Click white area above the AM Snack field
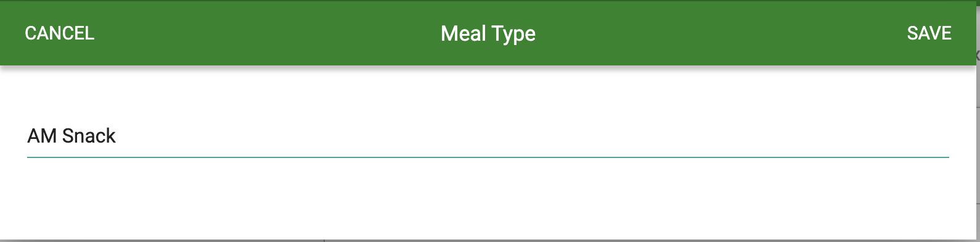This screenshot has width=980, height=242. click(488, 93)
